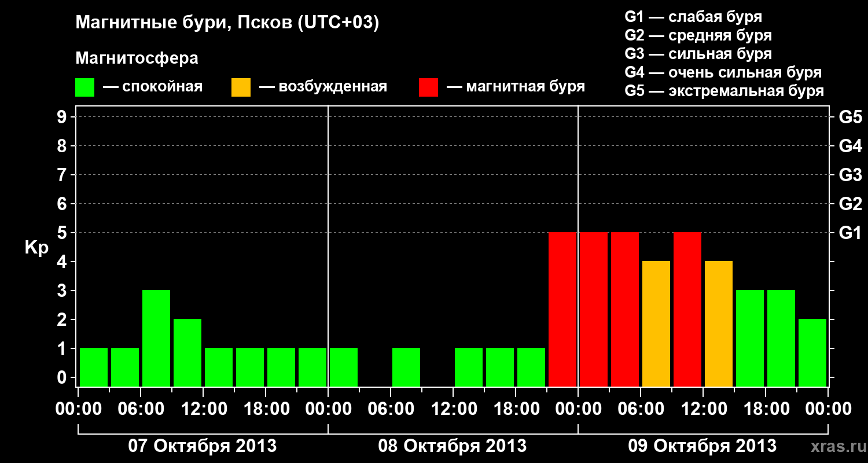
Task: Click the green bar at 15:00–18:00 on 09 Октября
Action: point(750,338)
